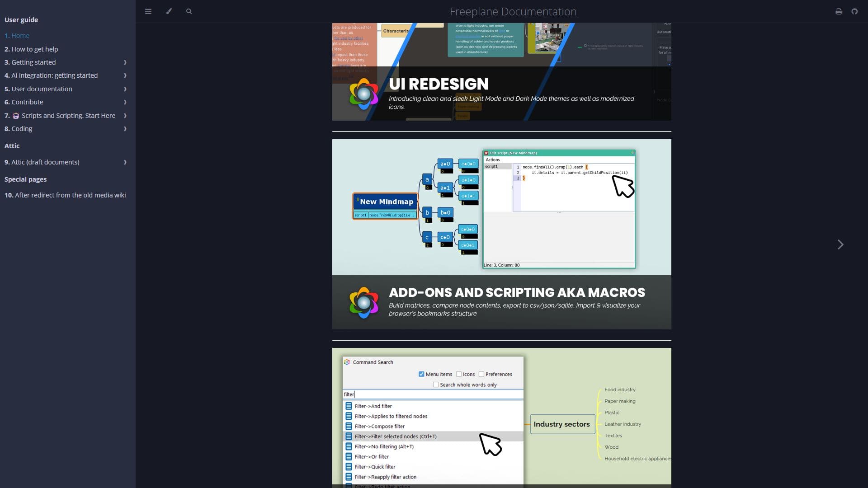Open the search magnifier icon
Image resolution: width=868 pixels, height=488 pixels.
(x=189, y=11)
